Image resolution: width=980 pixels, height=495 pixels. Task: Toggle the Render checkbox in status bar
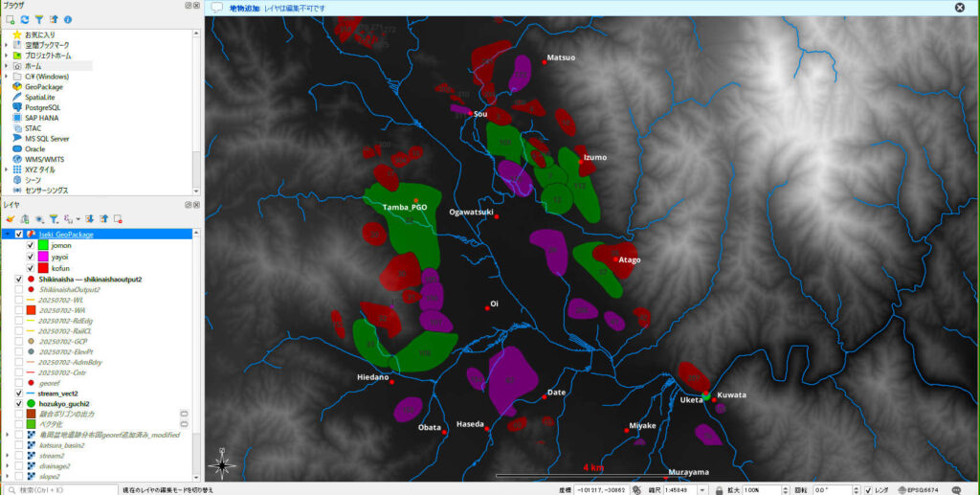868,489
